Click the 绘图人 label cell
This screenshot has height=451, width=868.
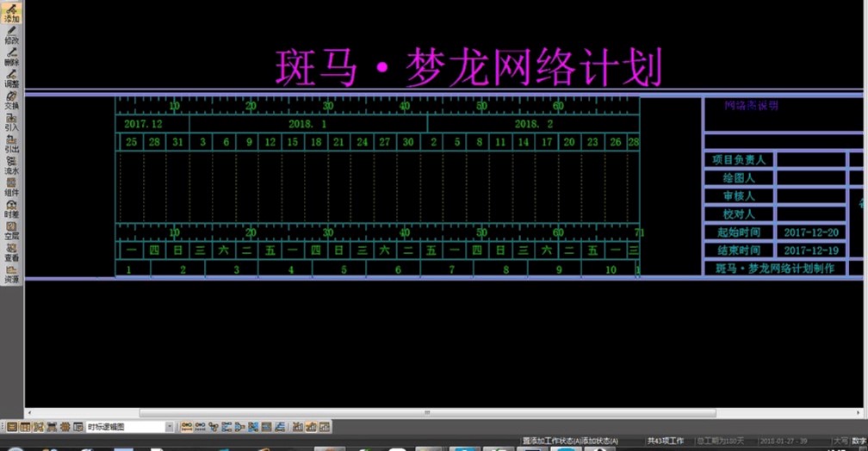tap(739, 178)
